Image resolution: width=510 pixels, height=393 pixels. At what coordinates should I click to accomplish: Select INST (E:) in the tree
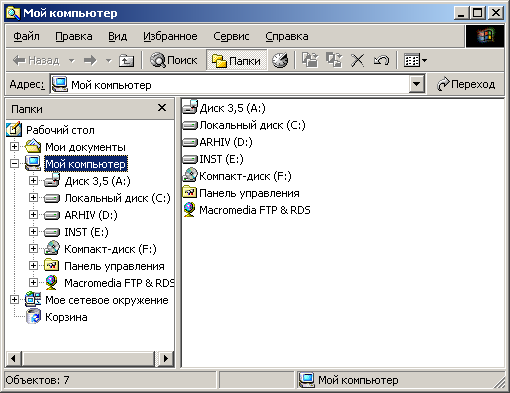pos(86,232)
